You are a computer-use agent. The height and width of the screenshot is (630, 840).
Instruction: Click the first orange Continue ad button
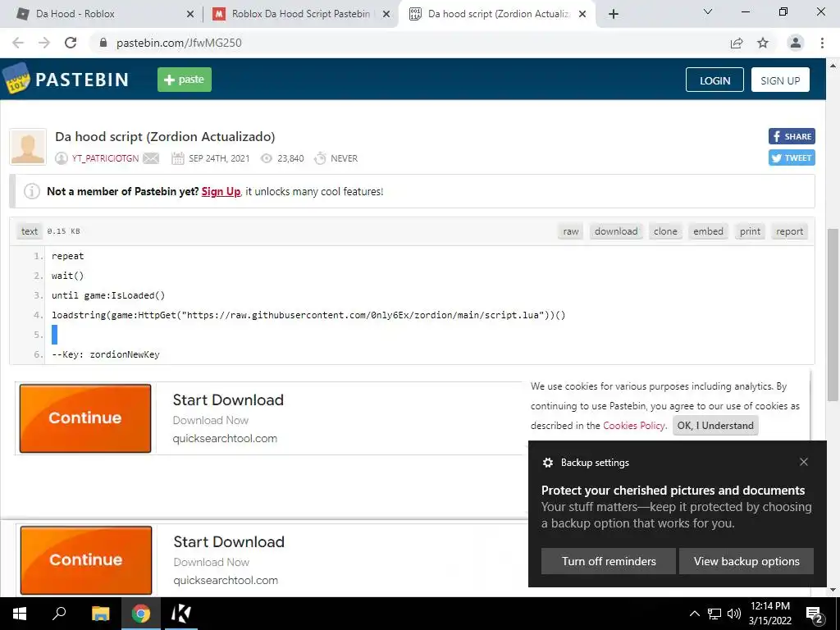pyautogui.click(x=85, y=418)
